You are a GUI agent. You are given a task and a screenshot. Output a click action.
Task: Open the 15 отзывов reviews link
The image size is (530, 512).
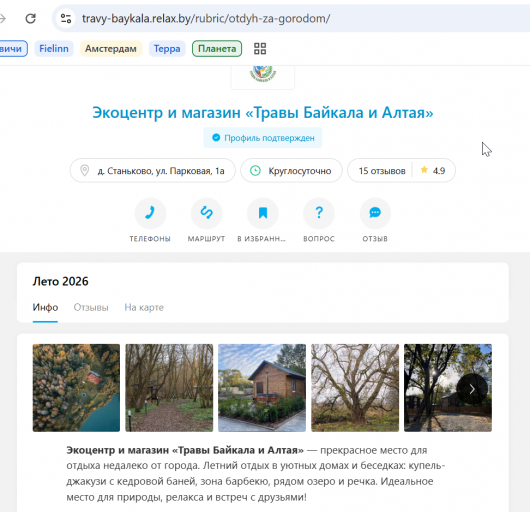click(382, 171)
